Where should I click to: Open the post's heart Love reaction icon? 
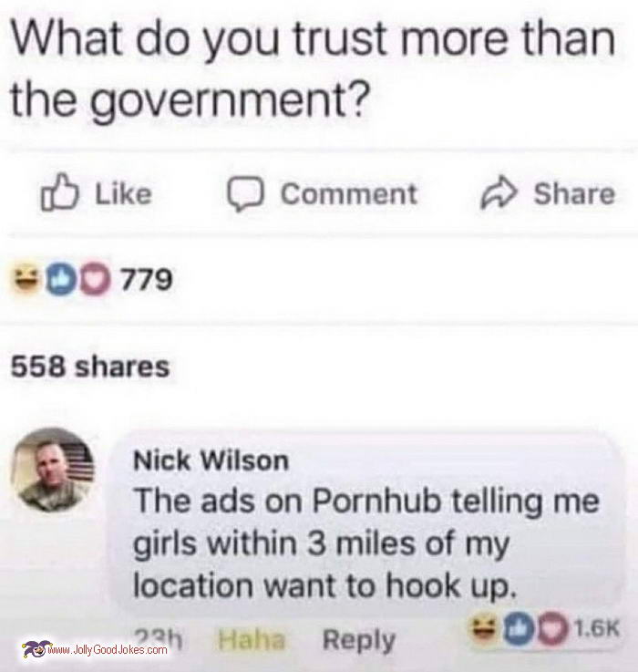(94, 279)
